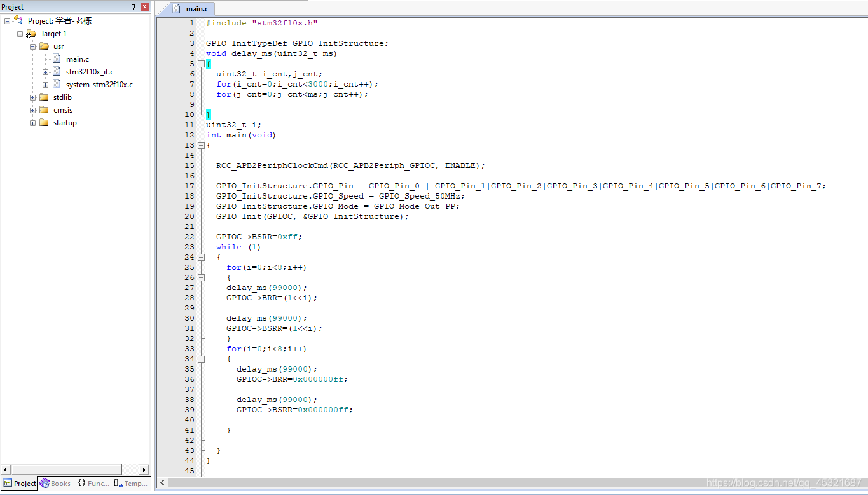Click the pin icon in Project panel header
Screen dimensions: 868x495
(134, 7)
